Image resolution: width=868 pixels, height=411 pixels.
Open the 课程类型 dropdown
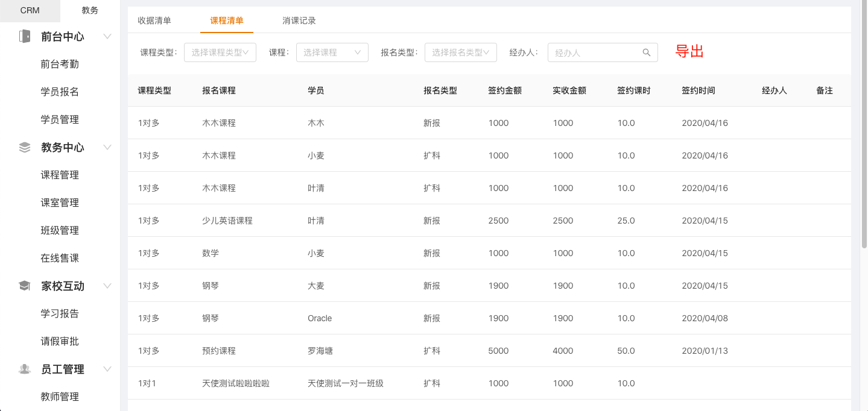click(x=220, y=52)
